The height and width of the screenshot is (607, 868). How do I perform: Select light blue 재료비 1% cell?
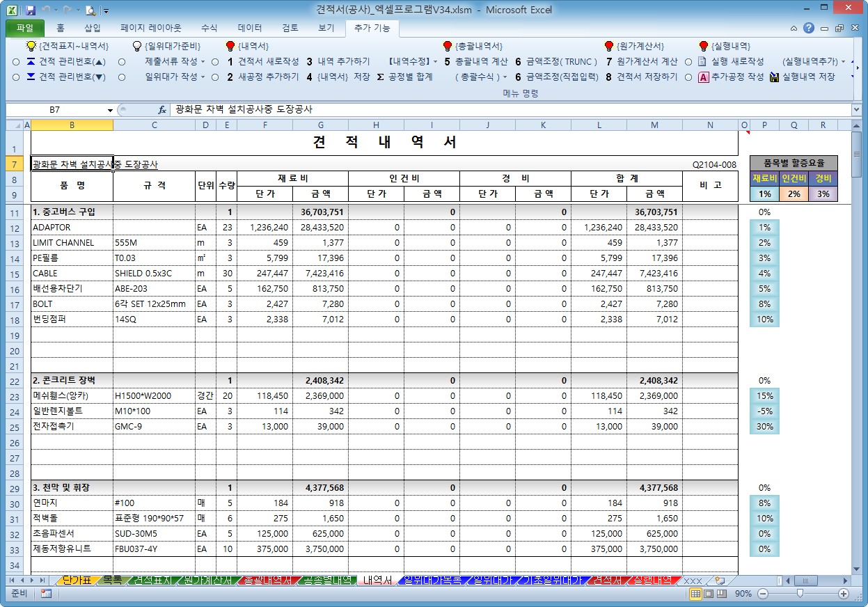[x=764, y=194]
